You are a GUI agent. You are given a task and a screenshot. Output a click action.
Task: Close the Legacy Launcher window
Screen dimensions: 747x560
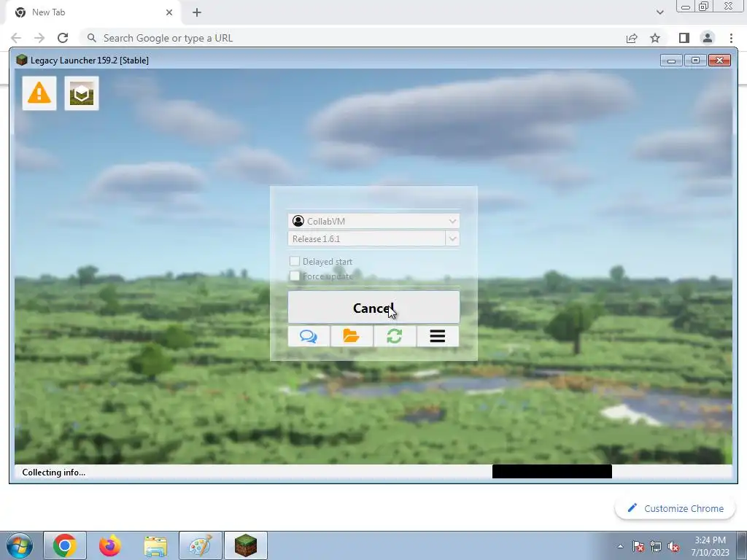tap(719, 61)
